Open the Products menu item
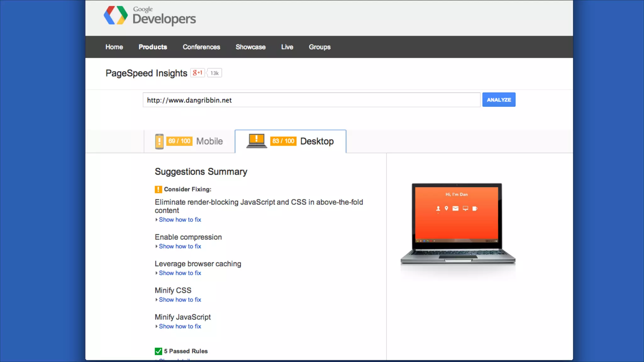This screenshot has width=644, height=362. [x=153, y=47]
